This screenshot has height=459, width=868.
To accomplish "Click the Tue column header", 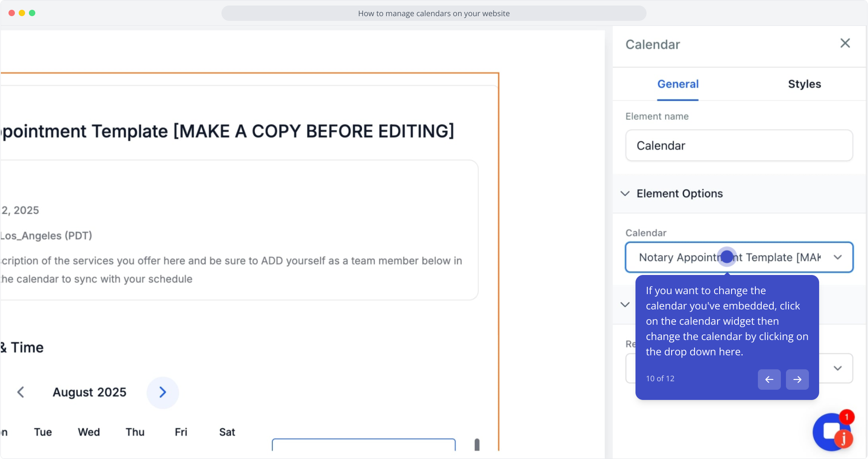I will tap(43, 432).
